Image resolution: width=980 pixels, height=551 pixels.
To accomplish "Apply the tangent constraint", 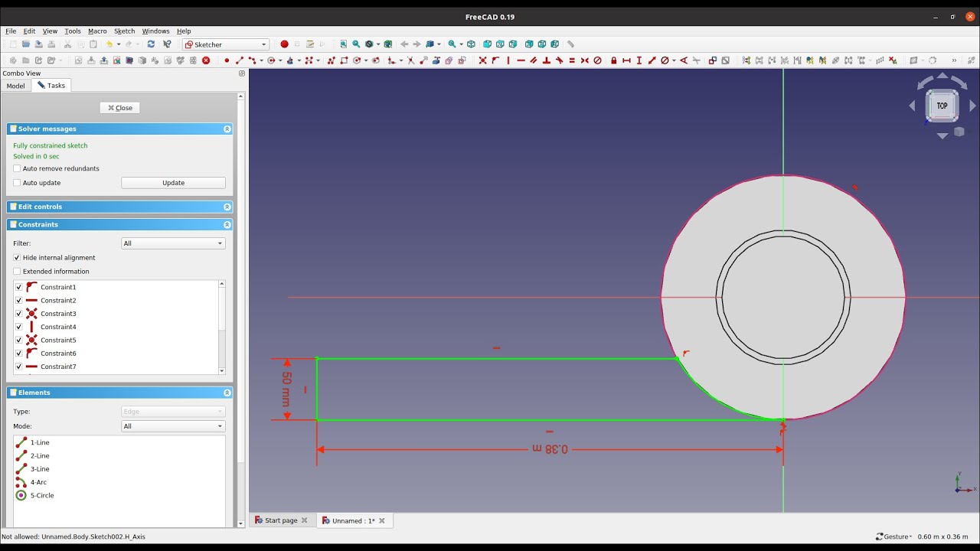I will tap(559, 60).
